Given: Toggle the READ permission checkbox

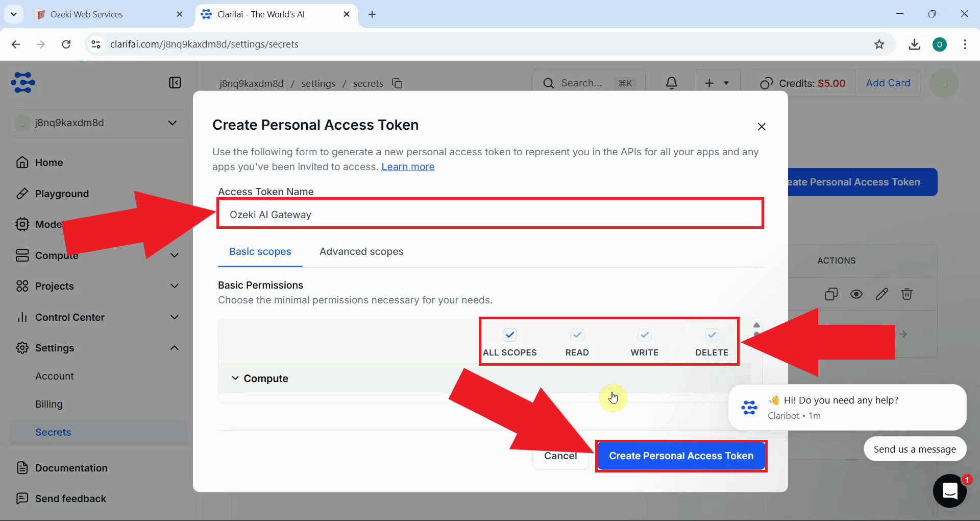Looking at the screenshot, I should pos(577,335).
